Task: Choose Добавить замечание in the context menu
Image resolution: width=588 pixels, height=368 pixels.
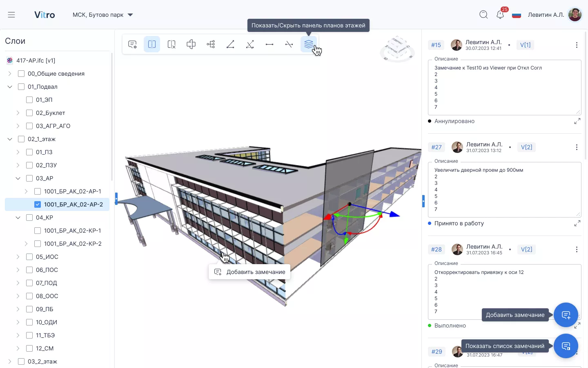Action: click(249, 272)
